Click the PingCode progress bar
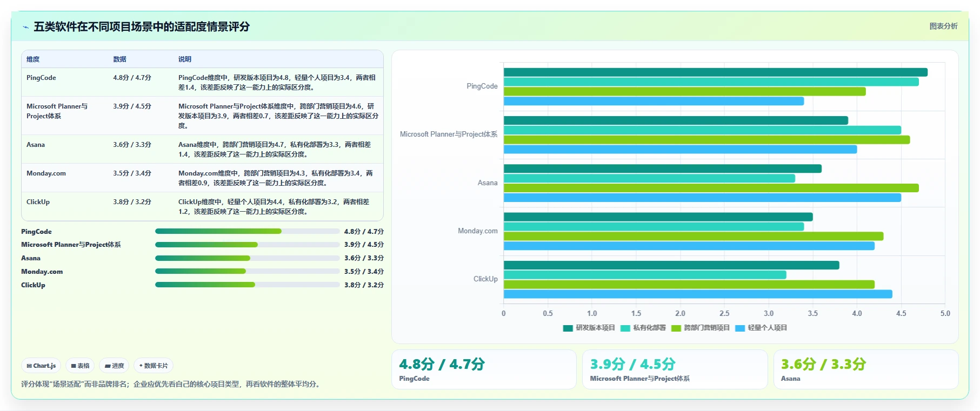Viewport: 980px width, 411px height. coord(247,231)
